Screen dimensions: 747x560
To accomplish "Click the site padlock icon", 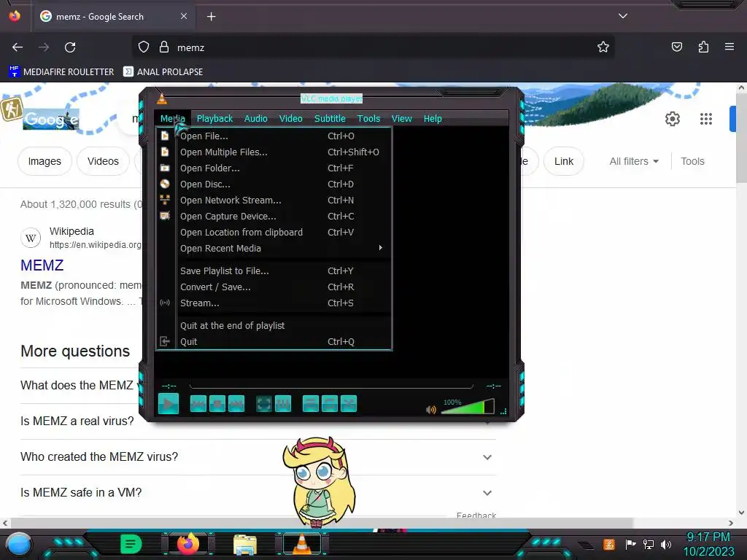I will pyautogui.click(x=164, y=47).
